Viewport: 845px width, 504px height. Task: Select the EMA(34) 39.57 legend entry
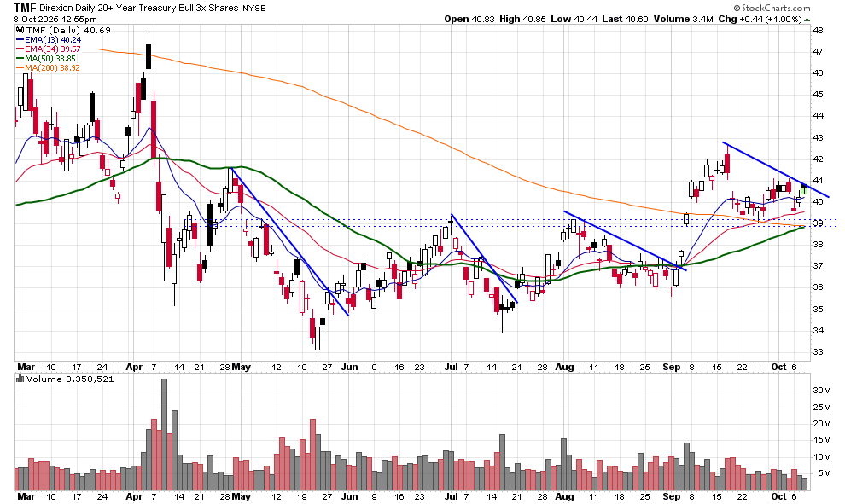coord(51,49)
